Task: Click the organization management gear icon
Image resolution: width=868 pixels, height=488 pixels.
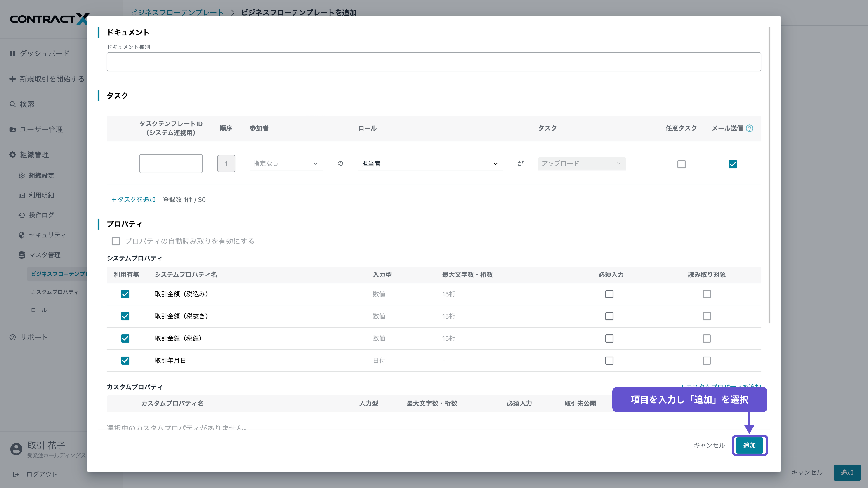Action: coord(12,155)
